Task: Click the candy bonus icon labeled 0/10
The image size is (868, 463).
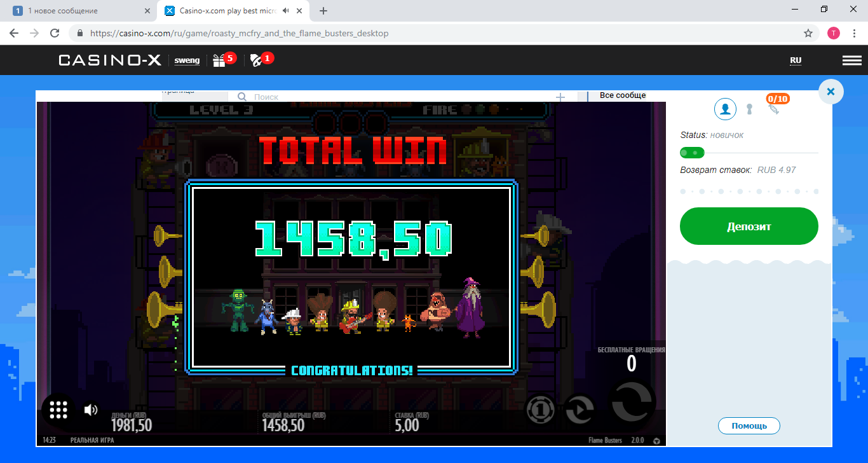Action: [x=776, y=106]
